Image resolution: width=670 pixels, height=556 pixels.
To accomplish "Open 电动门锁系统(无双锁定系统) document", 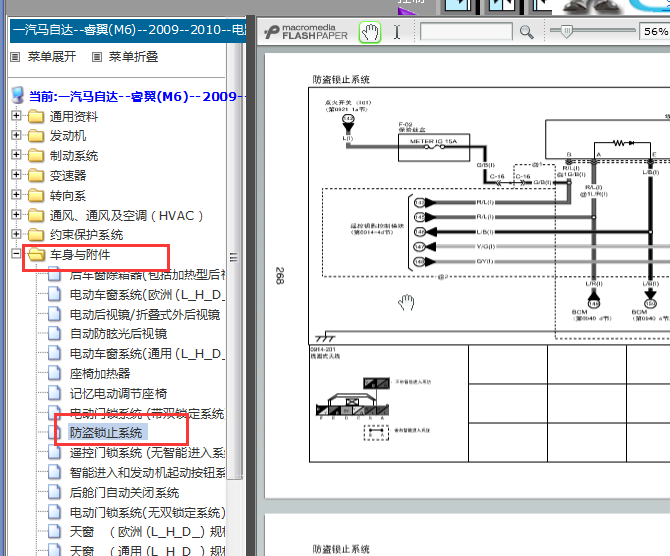I will (x=147, y=512).
